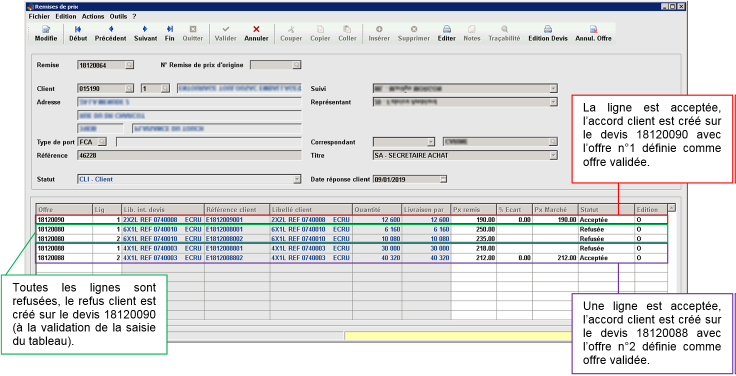Screen dimensions: 736x376
Task: Click the Px remis column header
Action: [x=473, y=209]
